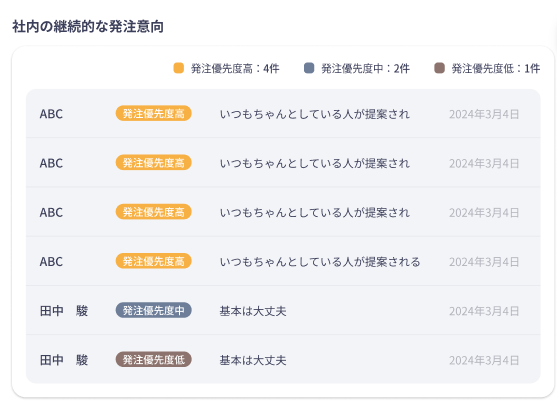Click the date beside the 提案される comment
The image size is (557, 405).
click(484, 262)
